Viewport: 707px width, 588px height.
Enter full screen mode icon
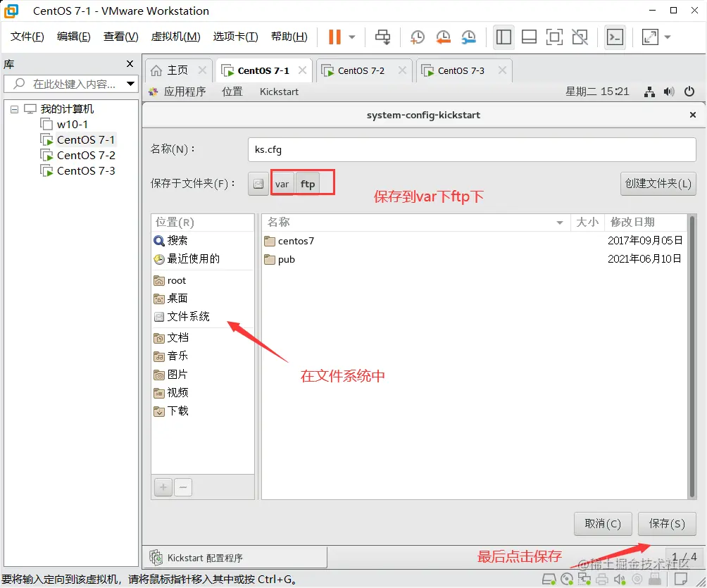554,37
